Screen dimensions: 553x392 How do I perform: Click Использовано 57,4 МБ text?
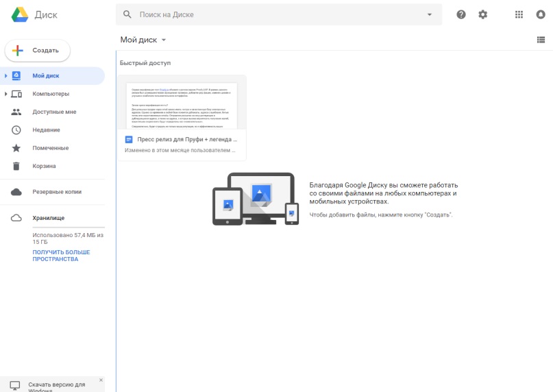pos(68,238)
